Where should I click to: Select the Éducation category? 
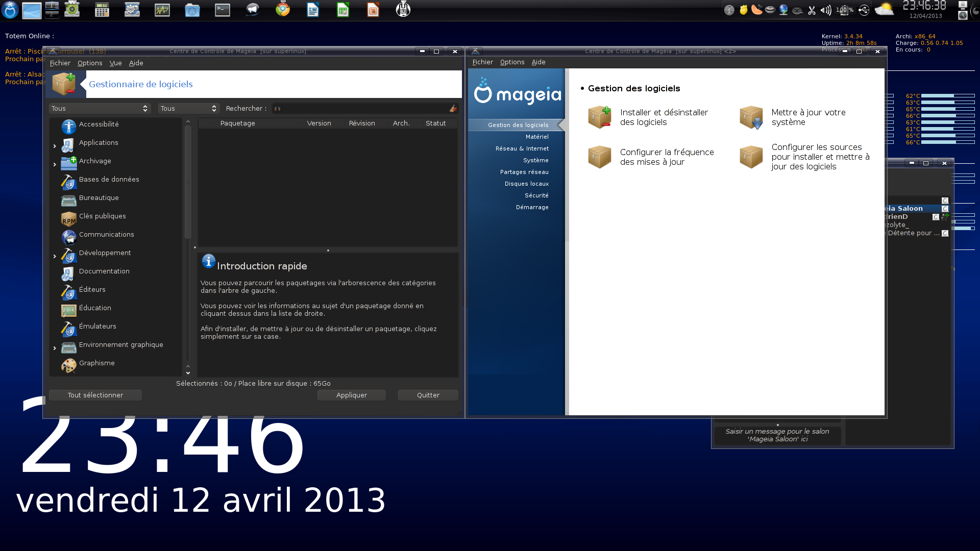95,308
